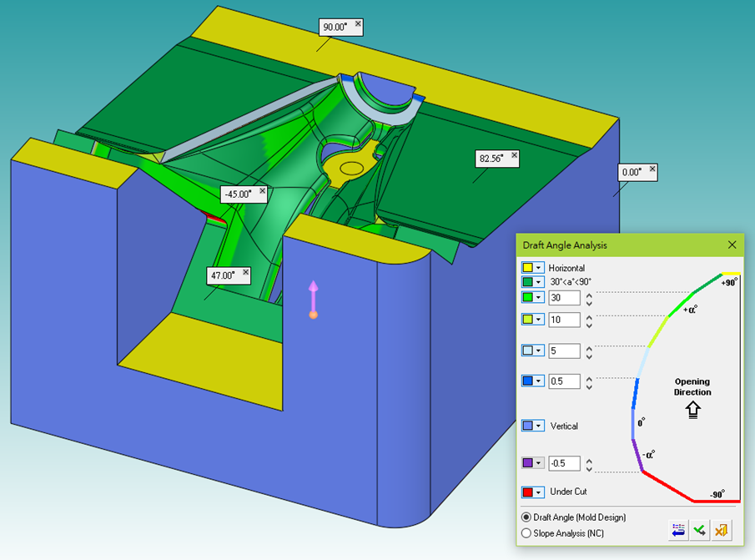Viewport: 755px width, 560px height.
Task: Remove the 0.00° angle label
Action: [x=652, y=169]
